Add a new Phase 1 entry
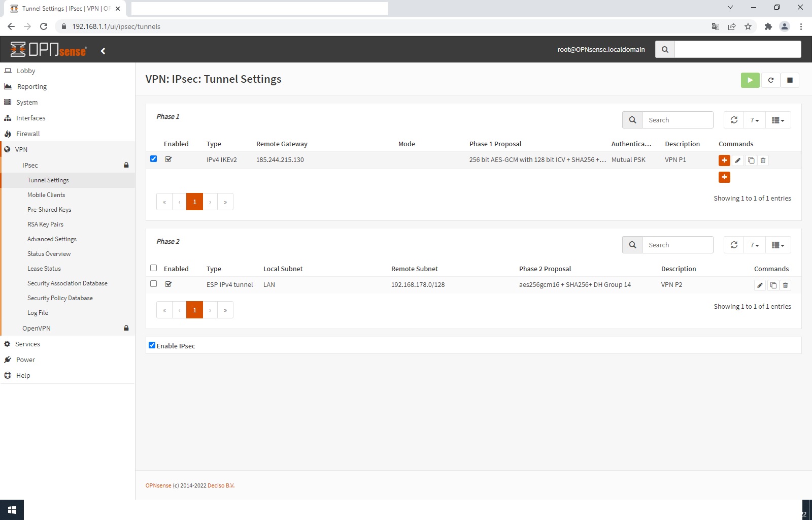The image size is (812, 520). click(724, 177)
